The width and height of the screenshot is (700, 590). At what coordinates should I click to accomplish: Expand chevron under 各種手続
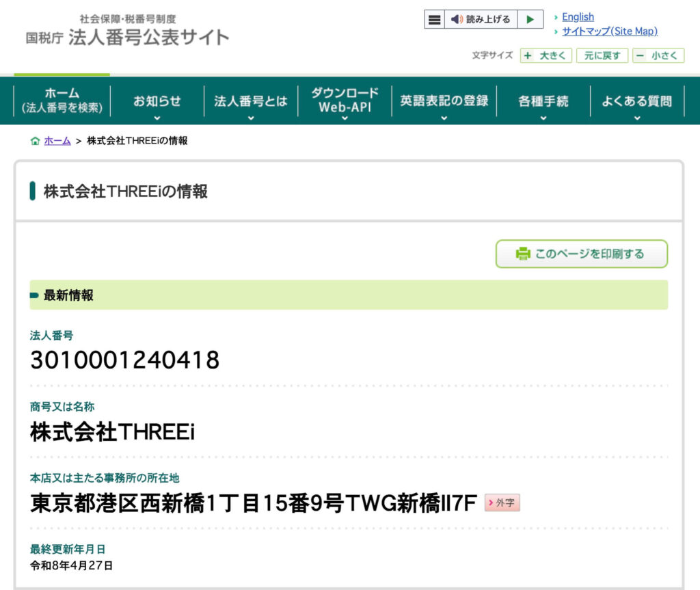pyautogui.click(x=543, y=118)
